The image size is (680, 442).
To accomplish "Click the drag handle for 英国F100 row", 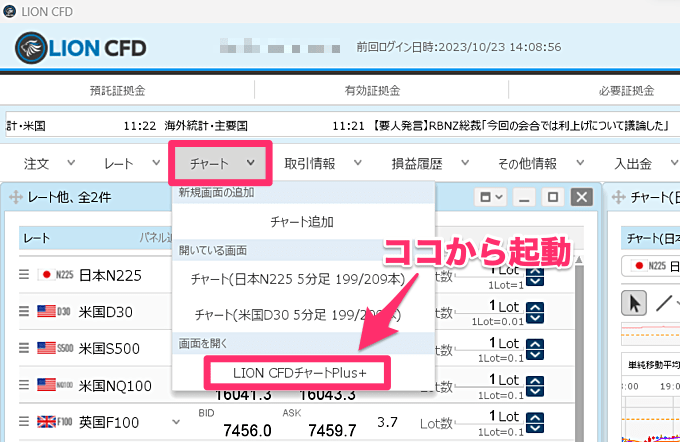I will (x=24, y=421).
